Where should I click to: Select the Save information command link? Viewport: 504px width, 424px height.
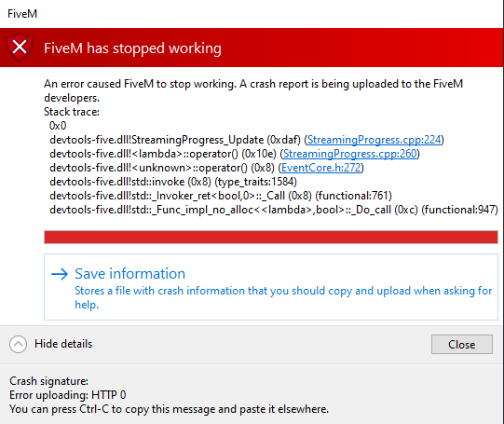[x=271, y=287]
